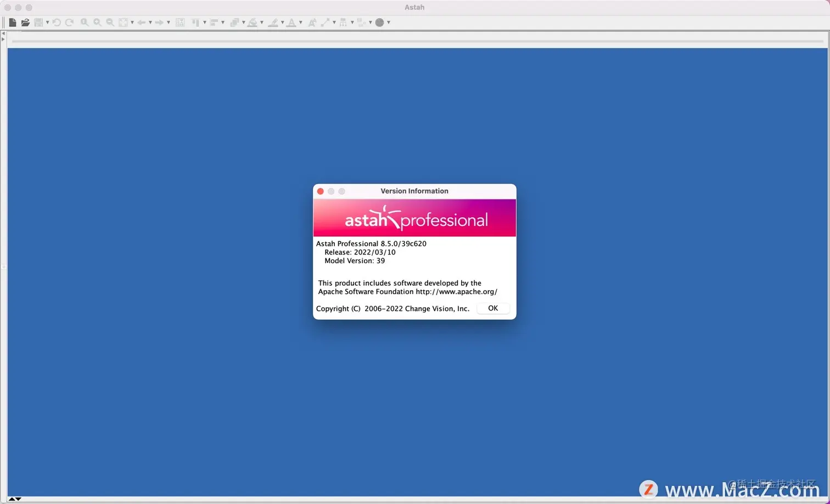The height and width of the screenshot is (504, 830).
Task: Open the line color dropdown arrow
Action: [282, 22]
